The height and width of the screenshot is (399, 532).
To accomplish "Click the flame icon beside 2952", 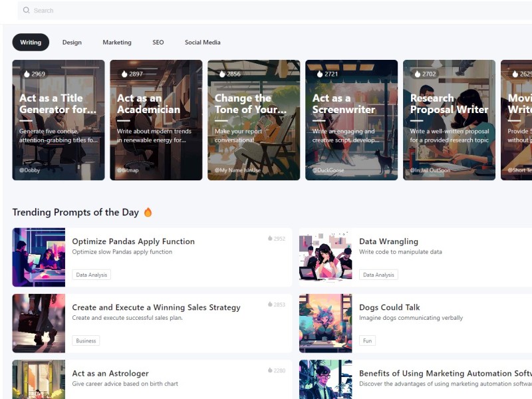I will click(x=270, y=238).
